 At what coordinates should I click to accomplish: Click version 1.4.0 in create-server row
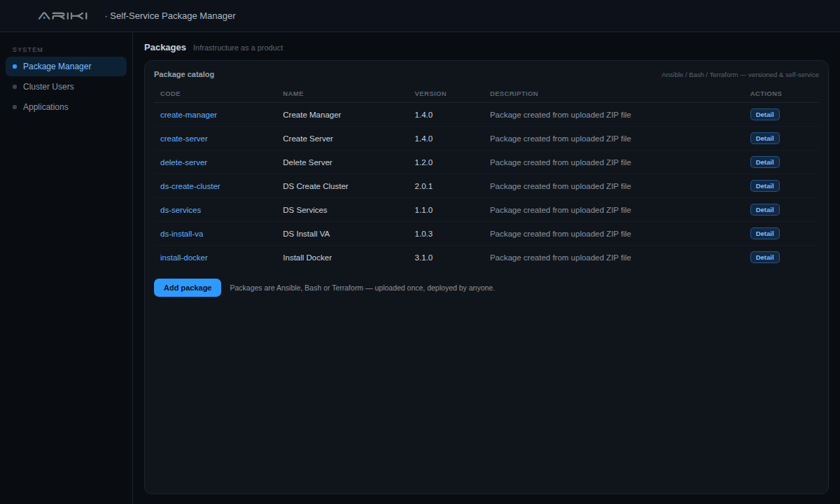coord(423,139)
